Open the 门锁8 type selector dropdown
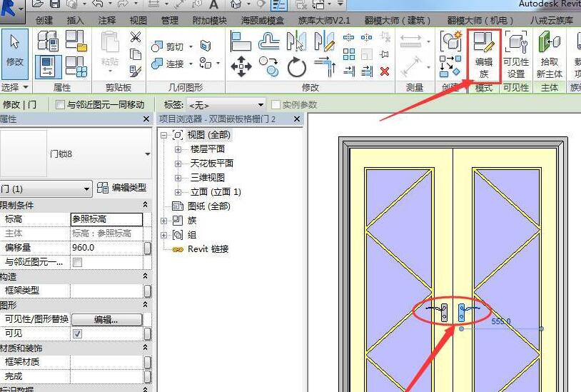This screenshot has width=581, height=392. point(148,154)
